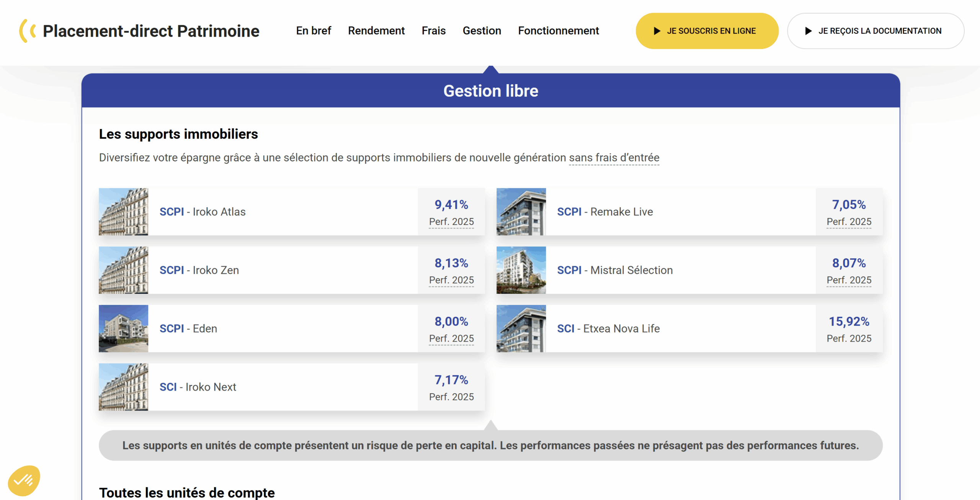
Task: Select the SCPI - Remake Live label
Action: point(605,212)
